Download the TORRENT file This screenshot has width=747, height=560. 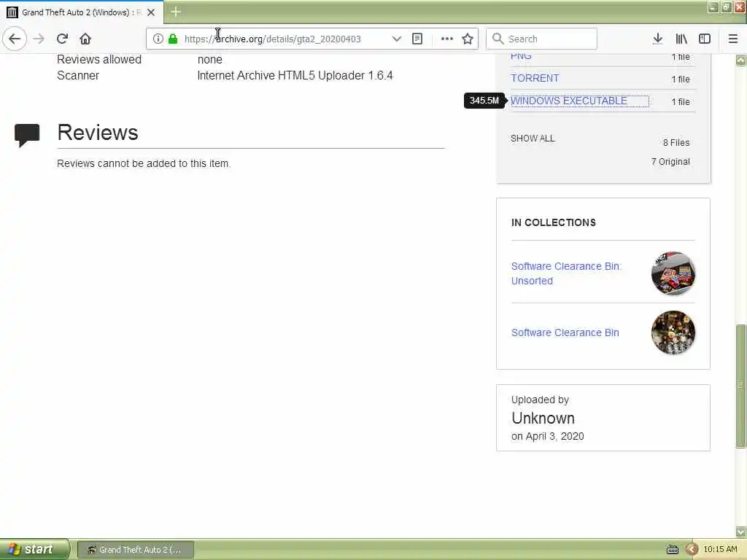tap(535, 78)
